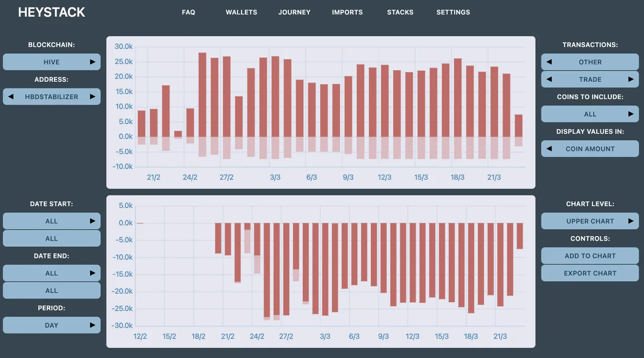Click the DISPLAY VALUES IN: heading
Image resolution: width=644 pixels, height=358 pixels.
coord(590,131)
